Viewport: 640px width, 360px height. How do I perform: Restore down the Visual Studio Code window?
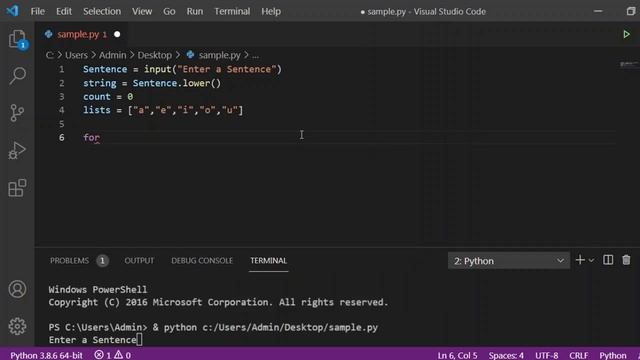pyautogui.click(x=631, y=11)
